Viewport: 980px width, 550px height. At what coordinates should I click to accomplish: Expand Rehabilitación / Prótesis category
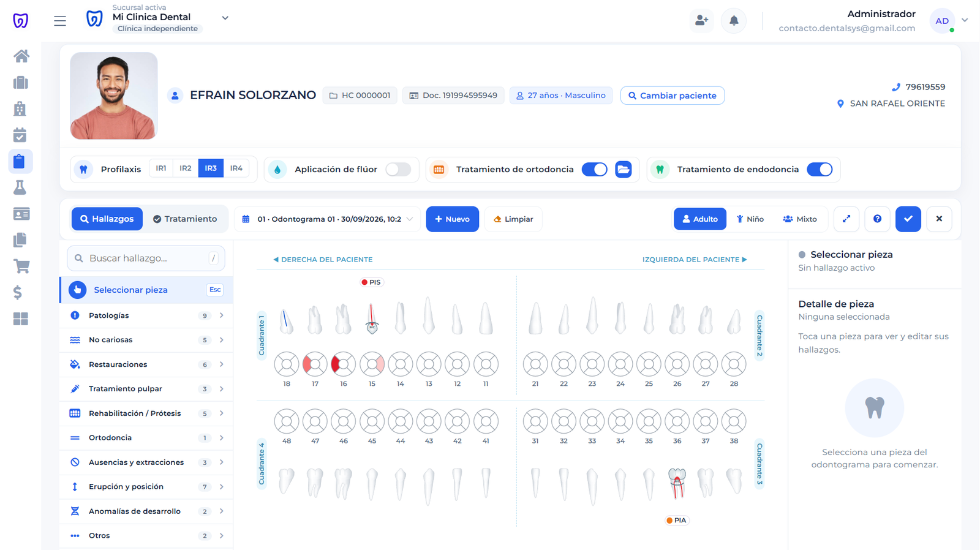click(x=146, y=413)
